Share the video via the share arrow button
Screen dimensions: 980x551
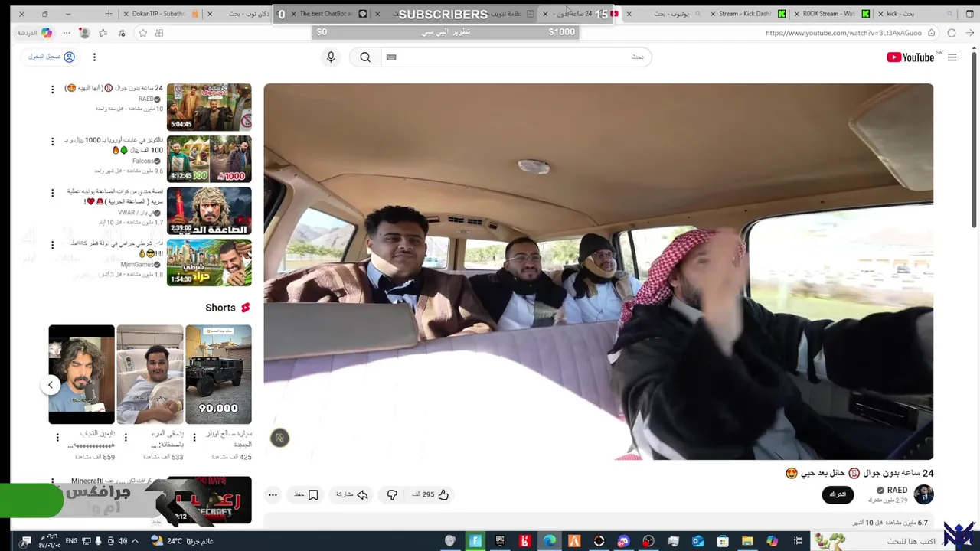click(352, 495)
